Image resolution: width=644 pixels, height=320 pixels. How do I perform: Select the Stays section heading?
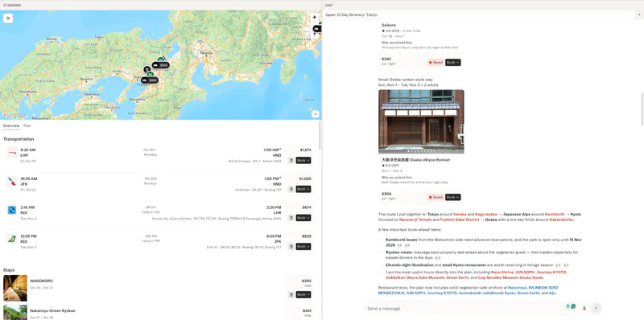point(9,270)
